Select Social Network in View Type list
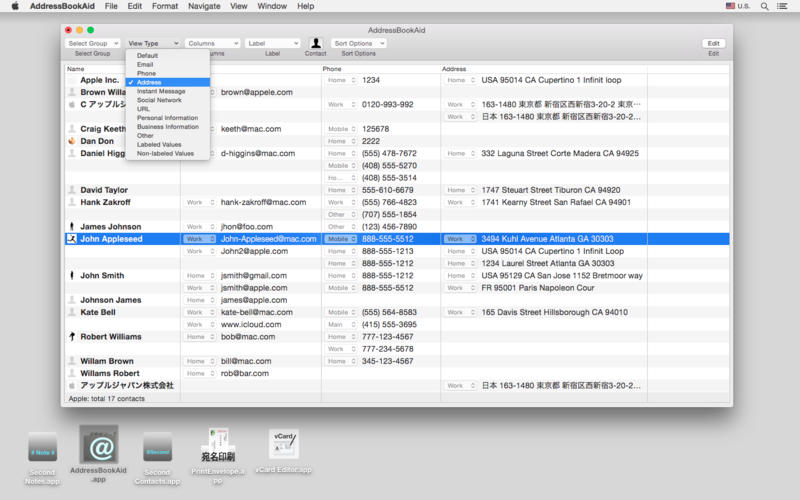 point(159,100)
